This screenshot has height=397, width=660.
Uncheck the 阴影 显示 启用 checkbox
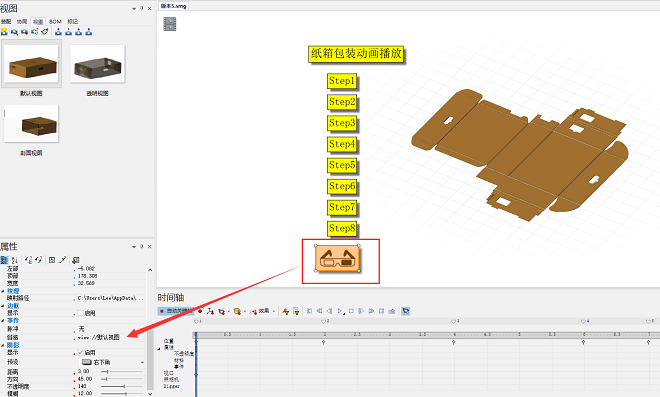(x=80, y=353)
